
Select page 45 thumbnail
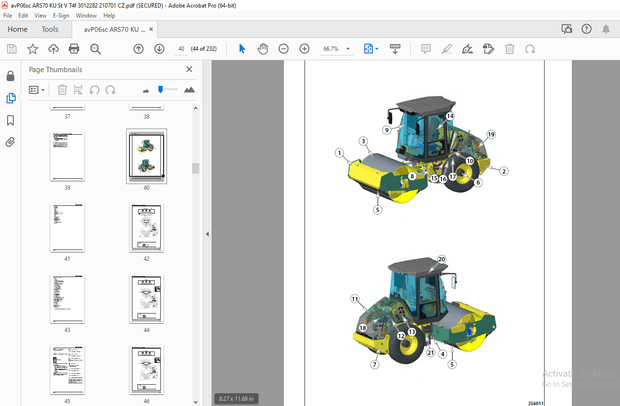coord(67,370)
